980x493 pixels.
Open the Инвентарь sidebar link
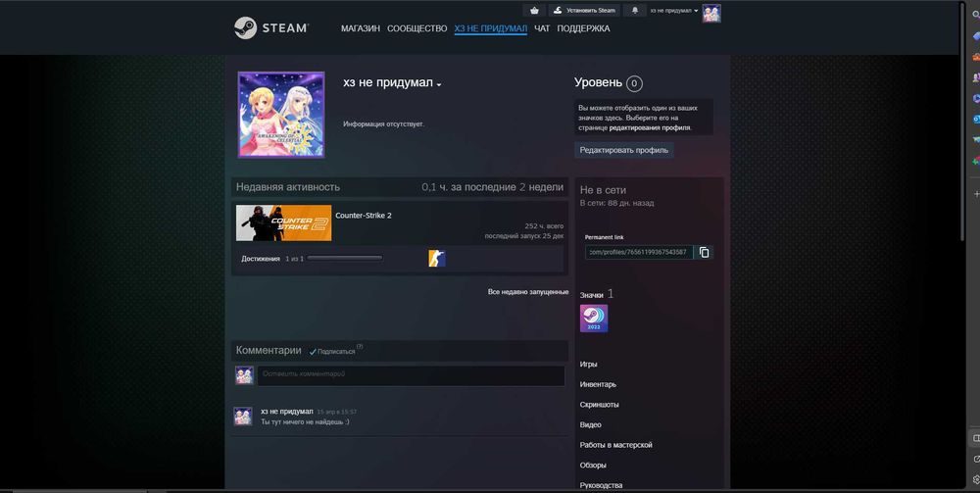click(598, 384)
